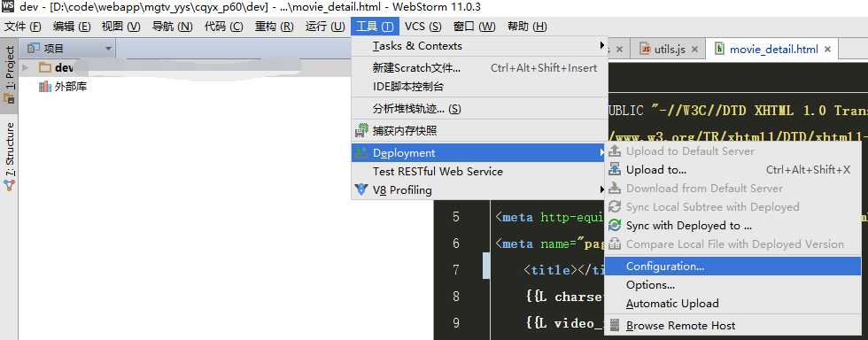Open Test RESTful Web Service
This screenshot has width=868, height=340.
click(479, 172)
